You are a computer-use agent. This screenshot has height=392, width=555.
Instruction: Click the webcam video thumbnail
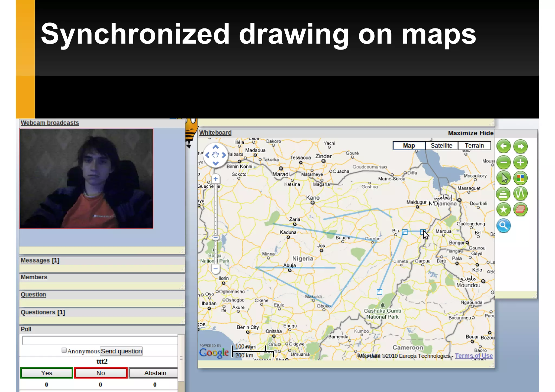coord(86,178)
